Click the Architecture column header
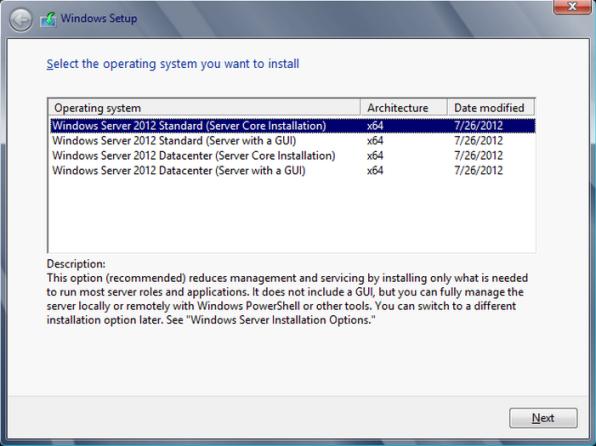This screenshot has width=596, height=446. point(404,108)
